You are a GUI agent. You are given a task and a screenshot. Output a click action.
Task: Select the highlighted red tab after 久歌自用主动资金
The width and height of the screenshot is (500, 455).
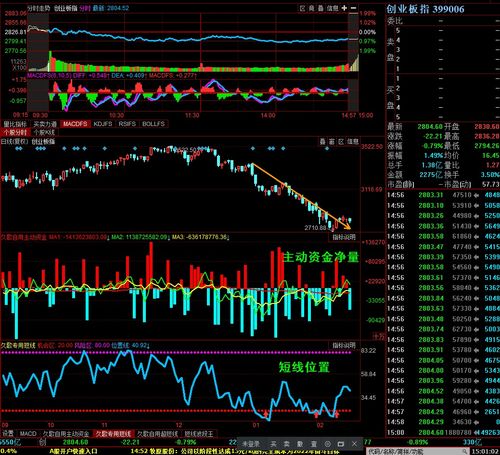[x=113, y=434]
